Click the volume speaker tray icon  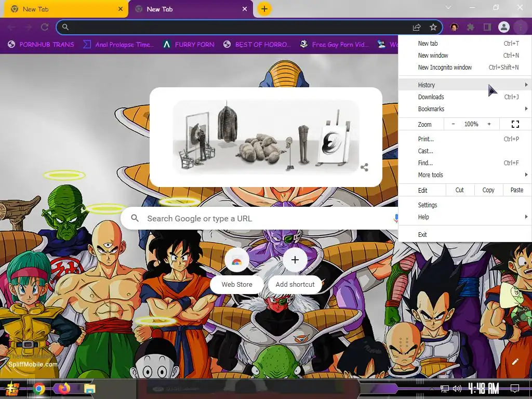[457, 389]
